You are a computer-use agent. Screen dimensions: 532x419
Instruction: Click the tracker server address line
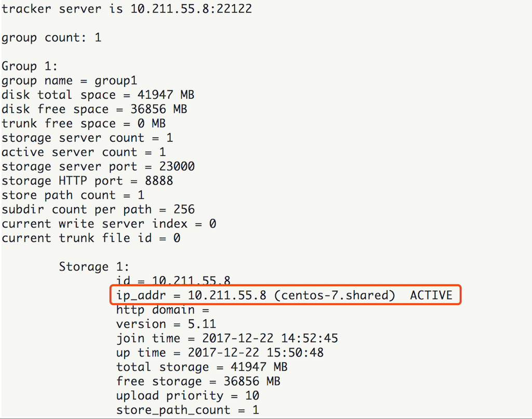[127, 9]
